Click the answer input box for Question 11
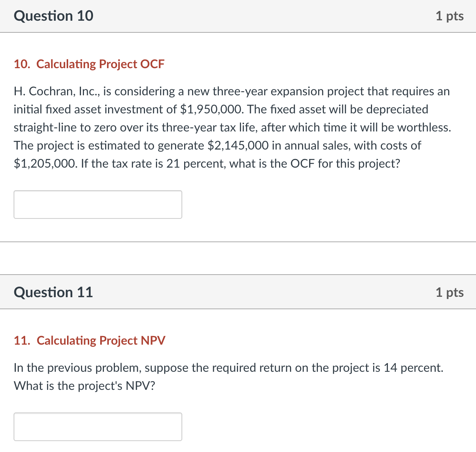The height and width of the screenshot is (452, 476). click(98, 426)
